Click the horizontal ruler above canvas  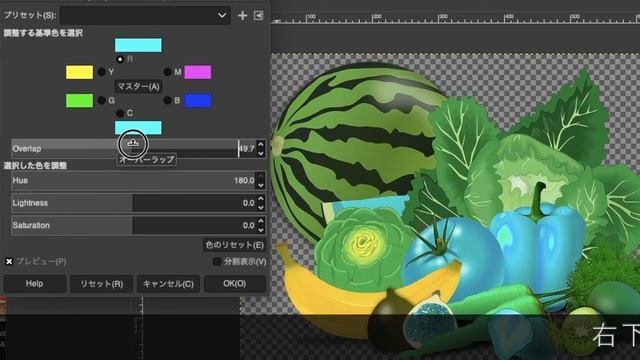pyautogui.click(x=455, y=18)
